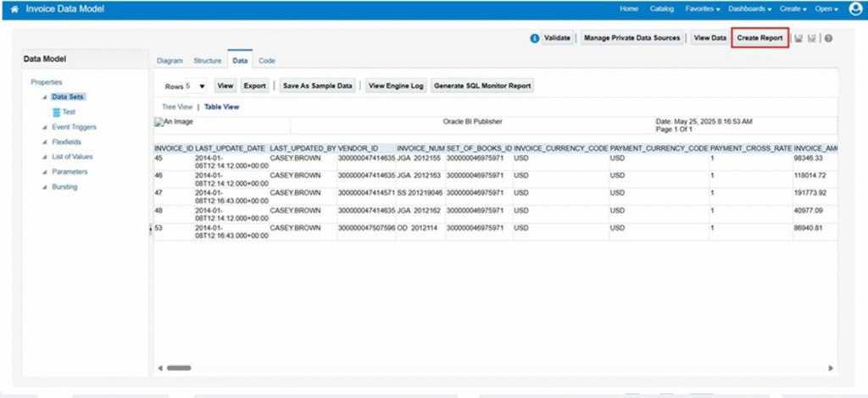Viewport: 868px width, 398px height.
Task: Expand the Event Triggers node arrow
Action: [44, 127]
